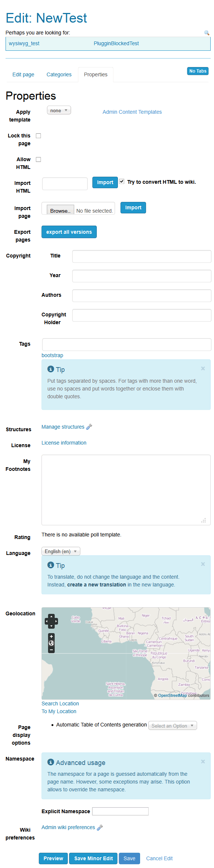Enable the Lock this page checkbox
214x868 pixels.
click(38, 136)
